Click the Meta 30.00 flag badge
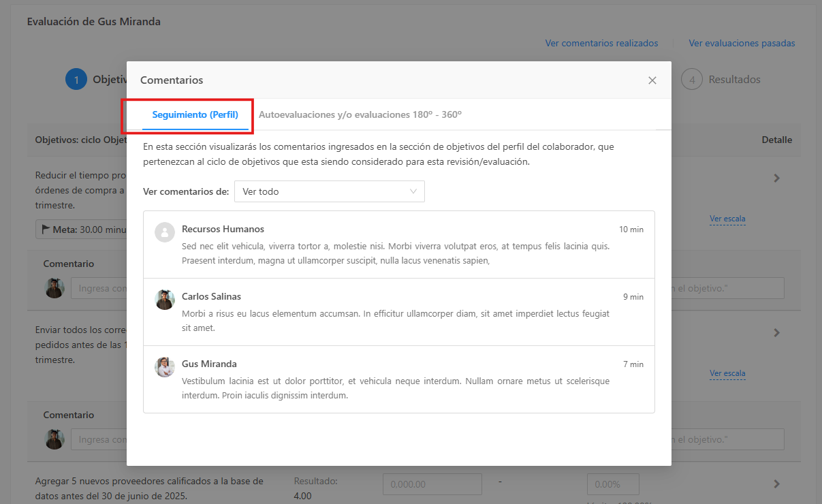This screenshot has width=822, height=504. (82, 230)
